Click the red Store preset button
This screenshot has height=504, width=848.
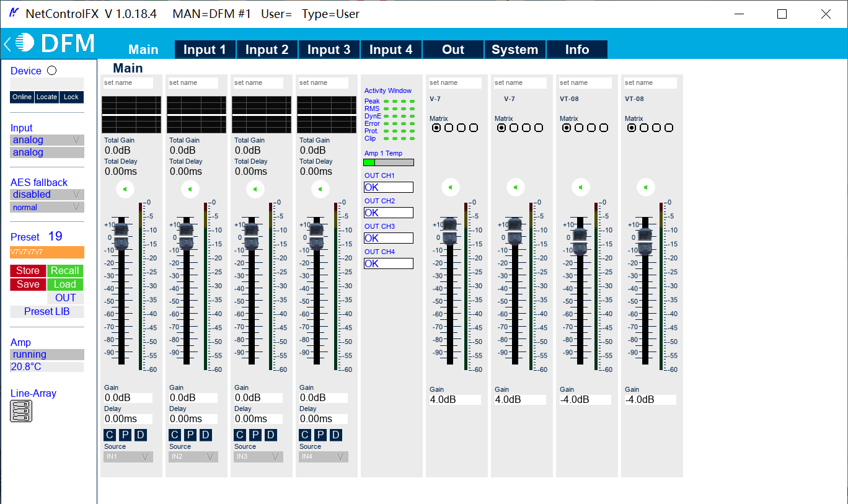point(28,271)
